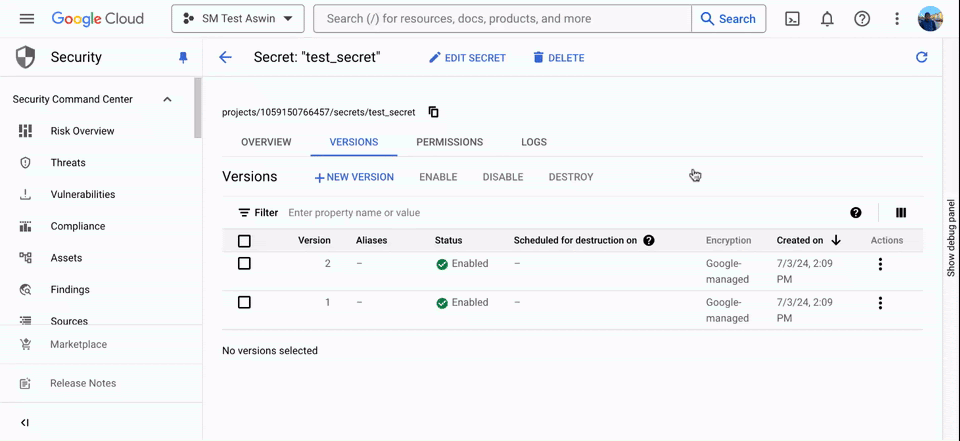Click the Edit Secret button
960x441 pixels.
point(467,58)
